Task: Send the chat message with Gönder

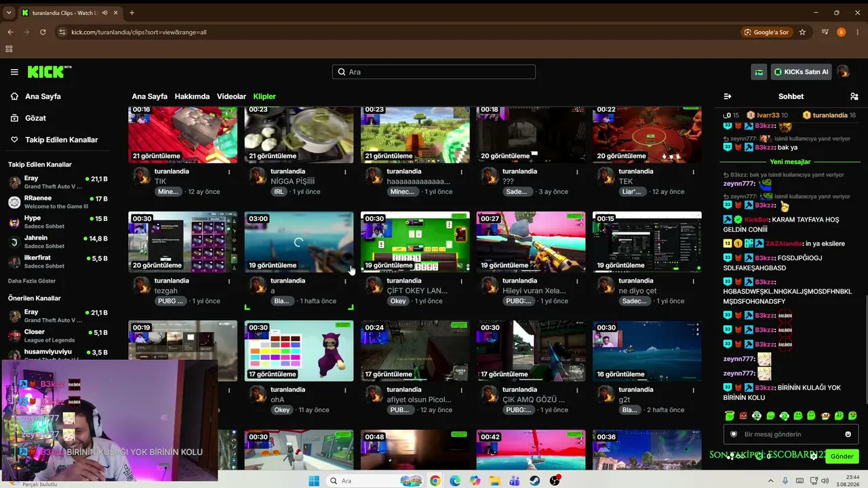Action: [x=842, y=456]
